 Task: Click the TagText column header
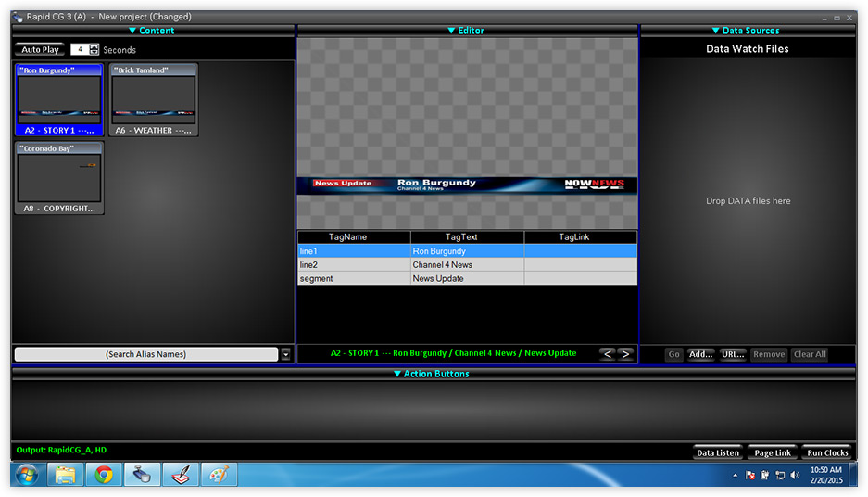(x=467, y=237)
